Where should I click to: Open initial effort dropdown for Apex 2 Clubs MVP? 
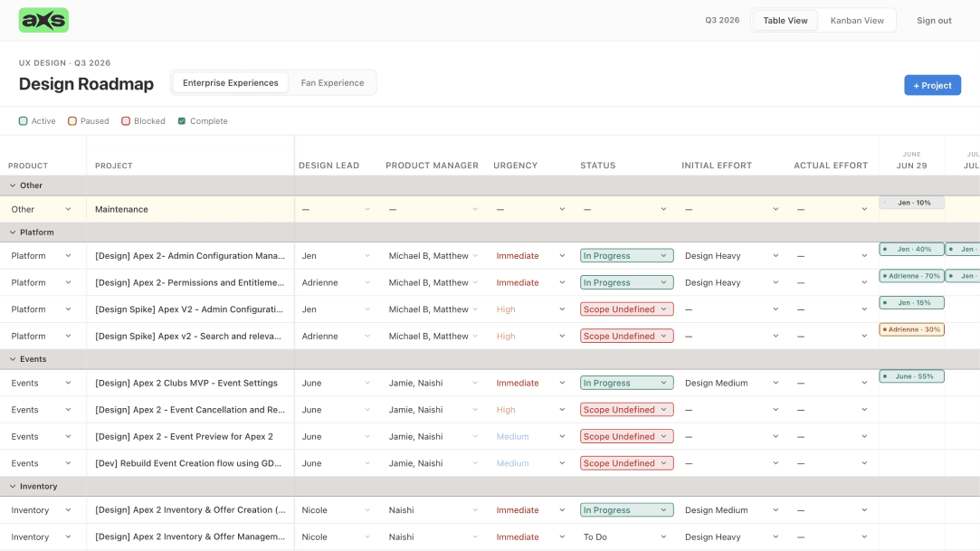[x=731, y=383]
